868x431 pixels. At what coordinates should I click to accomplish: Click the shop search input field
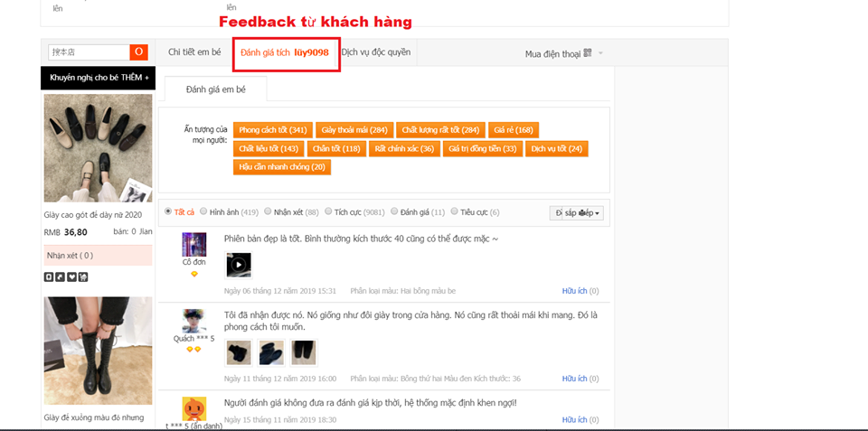[x=90, y=52]
